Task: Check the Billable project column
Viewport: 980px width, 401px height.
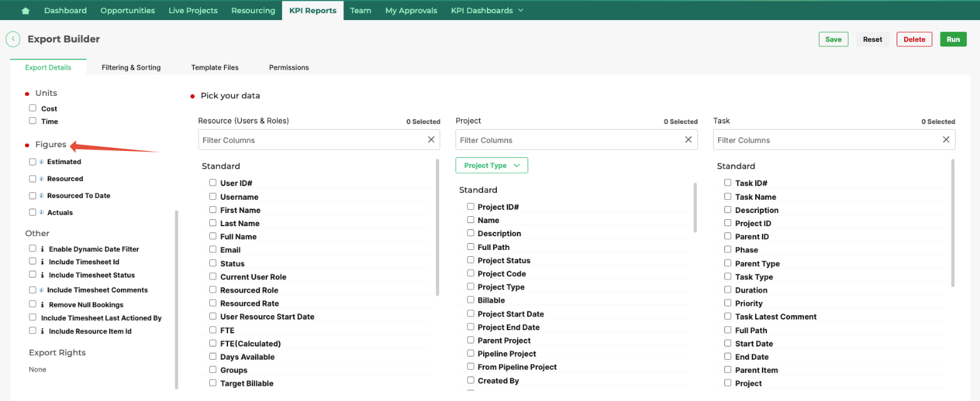Action: coord(471,299)
